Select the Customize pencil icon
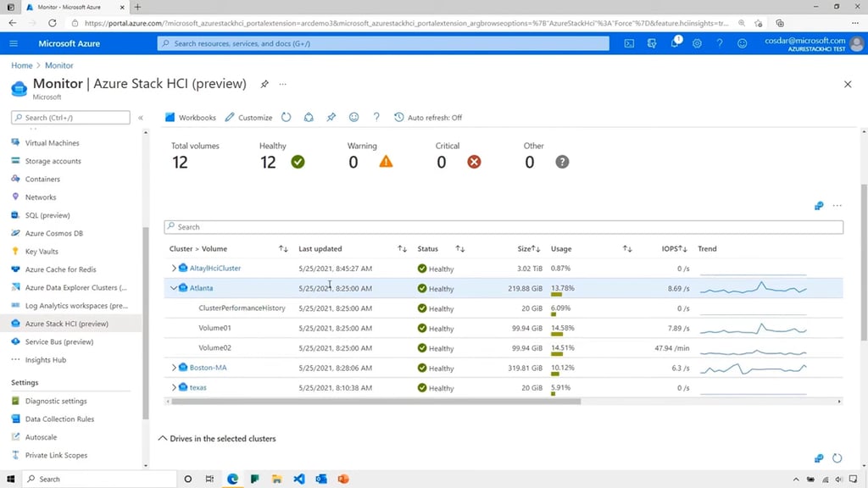Image resolution: width=868 pixels, height=488 pixels. pos(248,117)
